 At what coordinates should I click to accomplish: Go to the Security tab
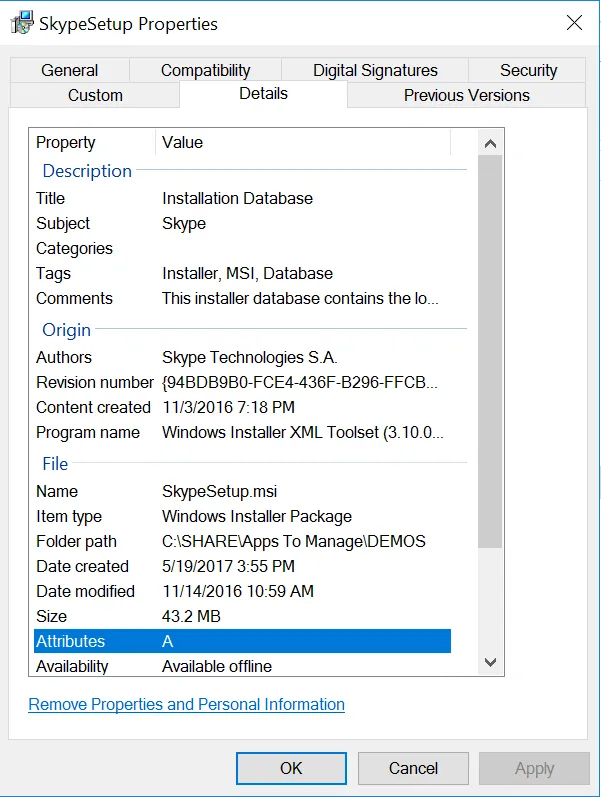coord(528,70)
